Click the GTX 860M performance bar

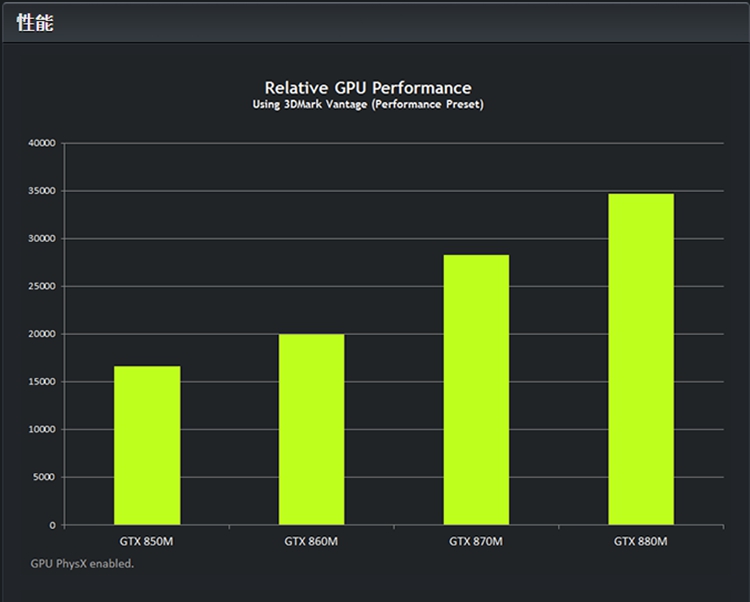tap(311, 429)
